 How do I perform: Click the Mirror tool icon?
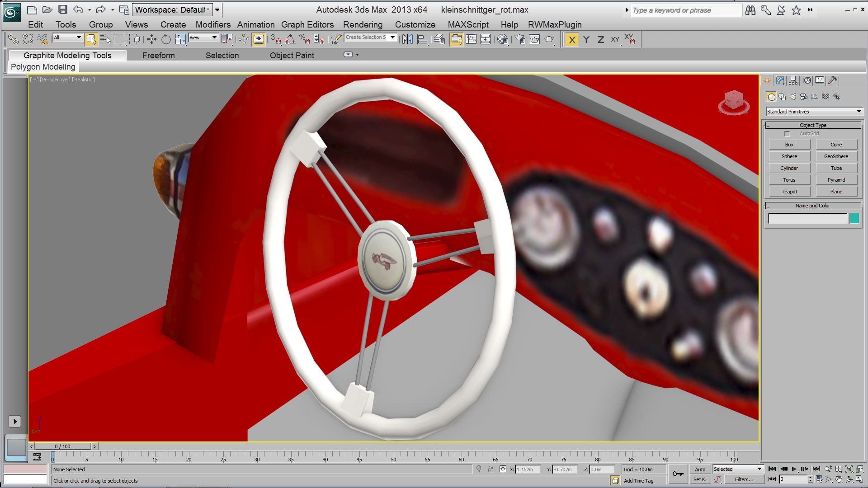407,40
